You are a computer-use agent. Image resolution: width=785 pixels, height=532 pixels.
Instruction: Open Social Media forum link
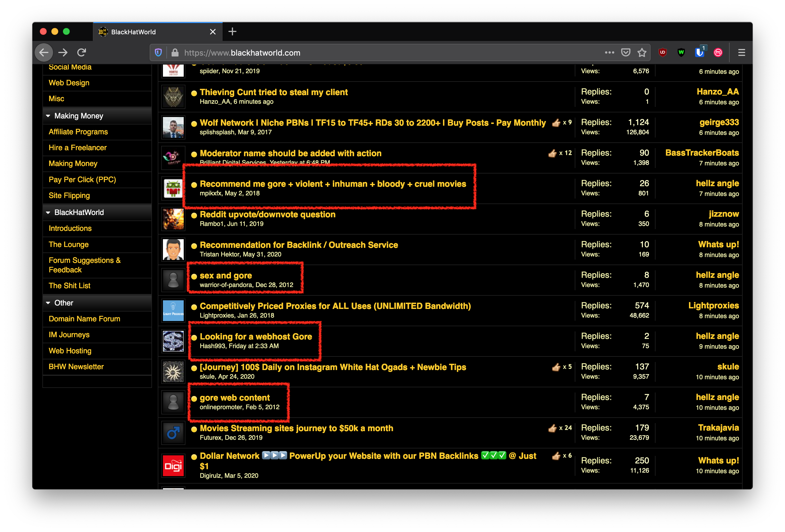(x=70, y=67)
